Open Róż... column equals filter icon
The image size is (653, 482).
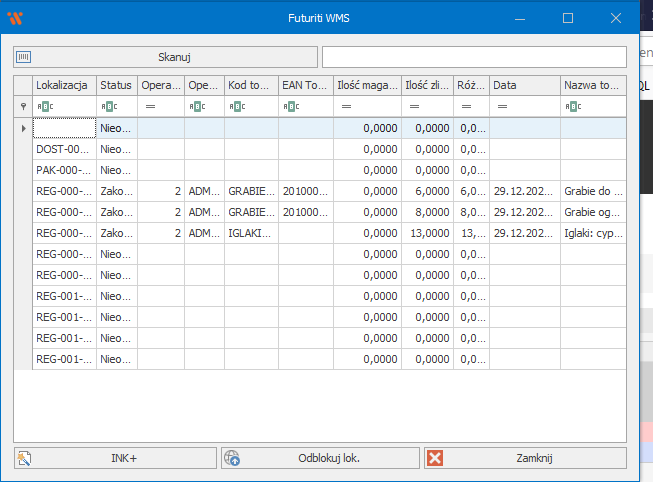[x=466, y=107]
